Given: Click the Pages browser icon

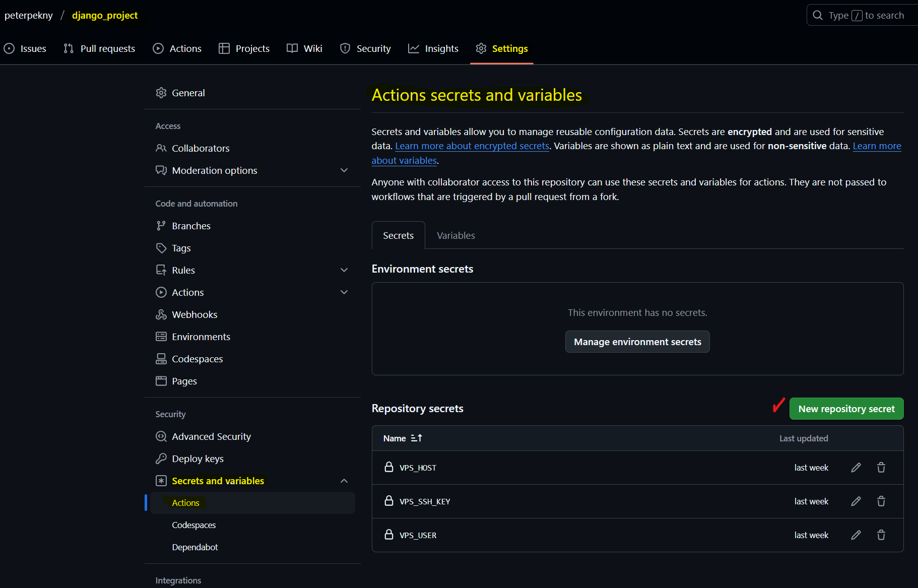Looking at the screenshot, I should click(x=161, y=381).
